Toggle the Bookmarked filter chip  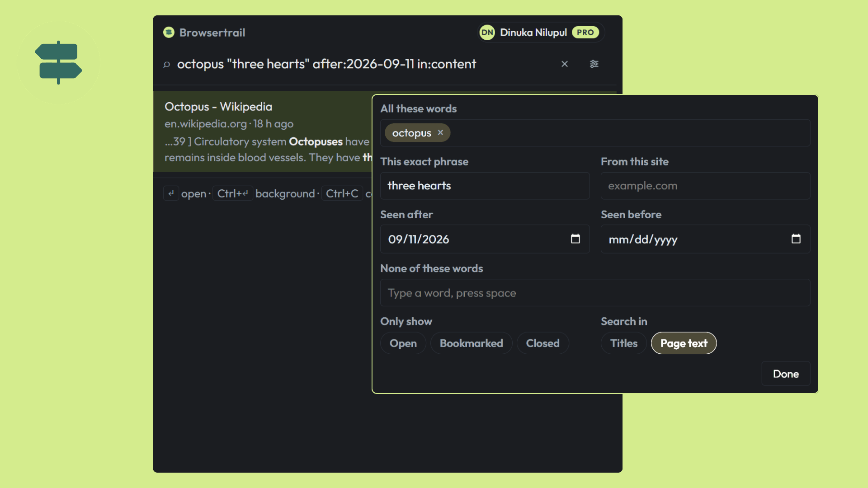[471, 343]
